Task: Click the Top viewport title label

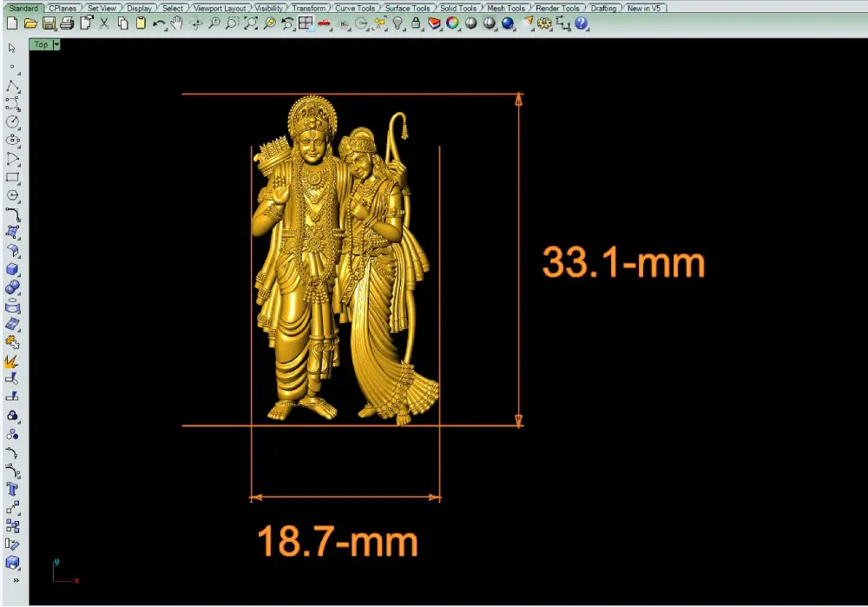Action: pyautogui.click(x=41, y=44)
